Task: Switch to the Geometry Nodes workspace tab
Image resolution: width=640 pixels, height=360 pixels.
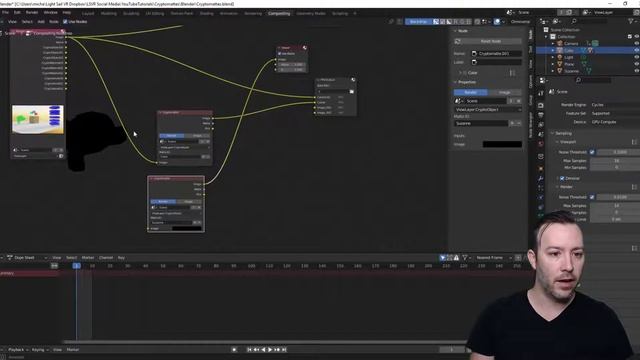Action: point(311,13)
